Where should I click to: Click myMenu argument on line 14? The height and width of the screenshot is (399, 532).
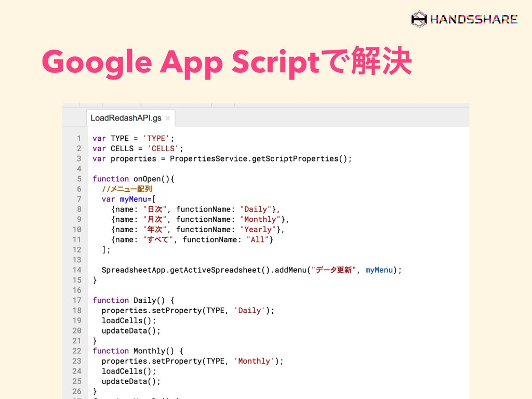click(379, 270)
